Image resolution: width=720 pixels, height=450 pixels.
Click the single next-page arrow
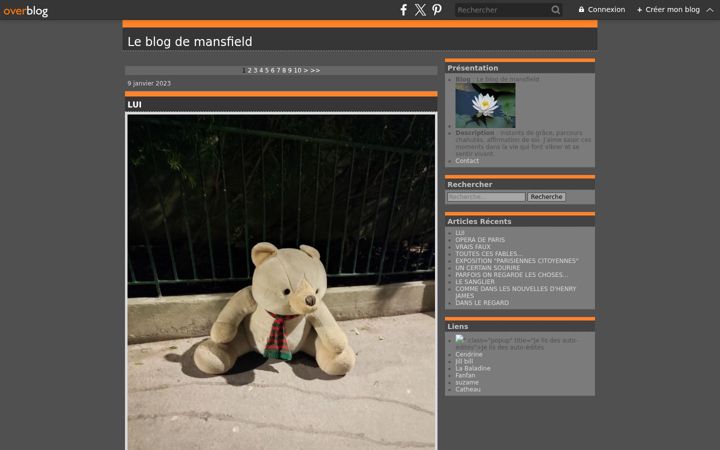(x=306, y=70)
